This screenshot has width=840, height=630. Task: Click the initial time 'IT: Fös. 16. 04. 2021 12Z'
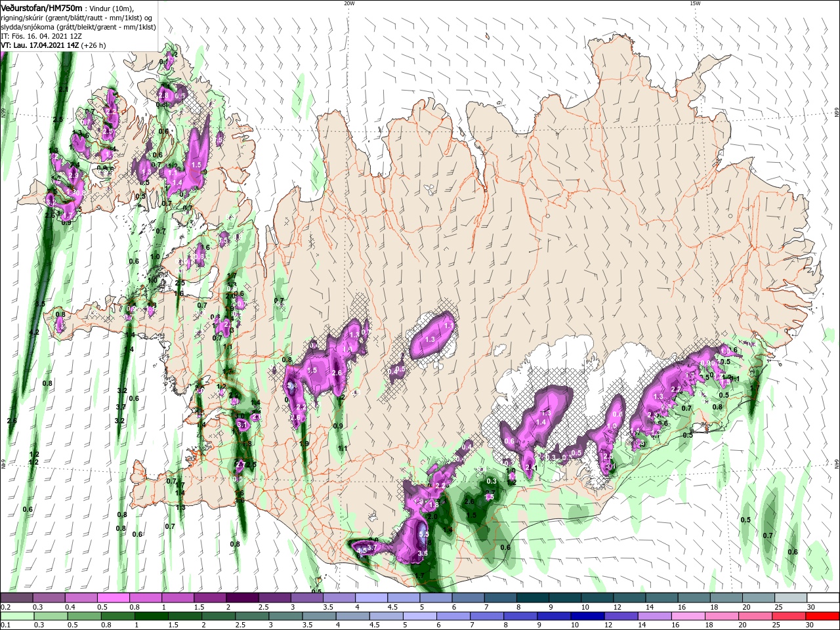click(41, 37)
